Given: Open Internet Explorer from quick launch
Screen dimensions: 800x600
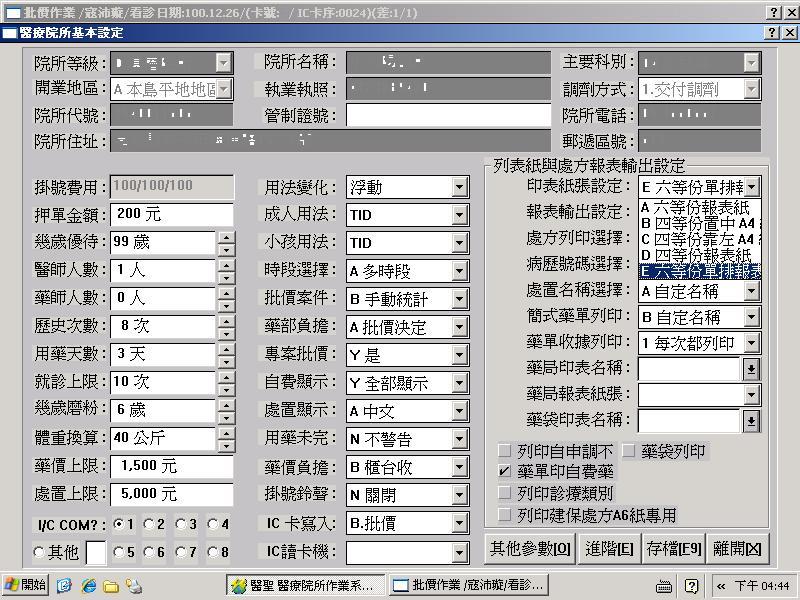Looking at the screenshot, I should (88, 585).
